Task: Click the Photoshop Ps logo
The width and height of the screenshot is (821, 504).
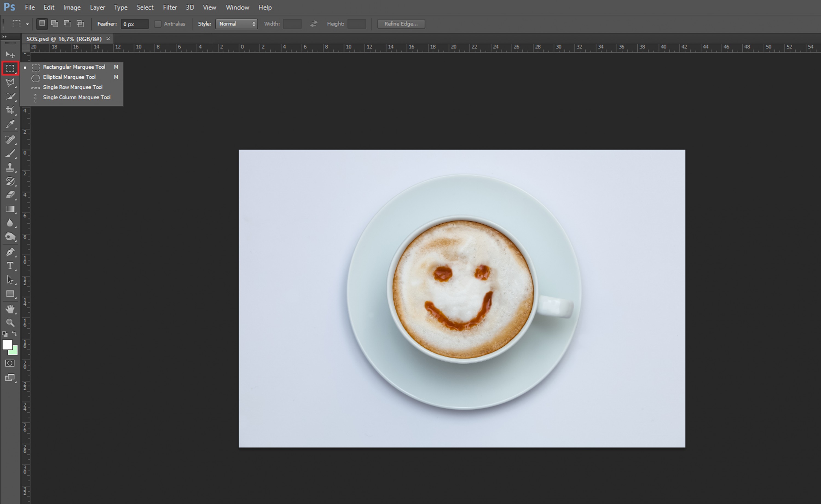Action: pos(9,7)
